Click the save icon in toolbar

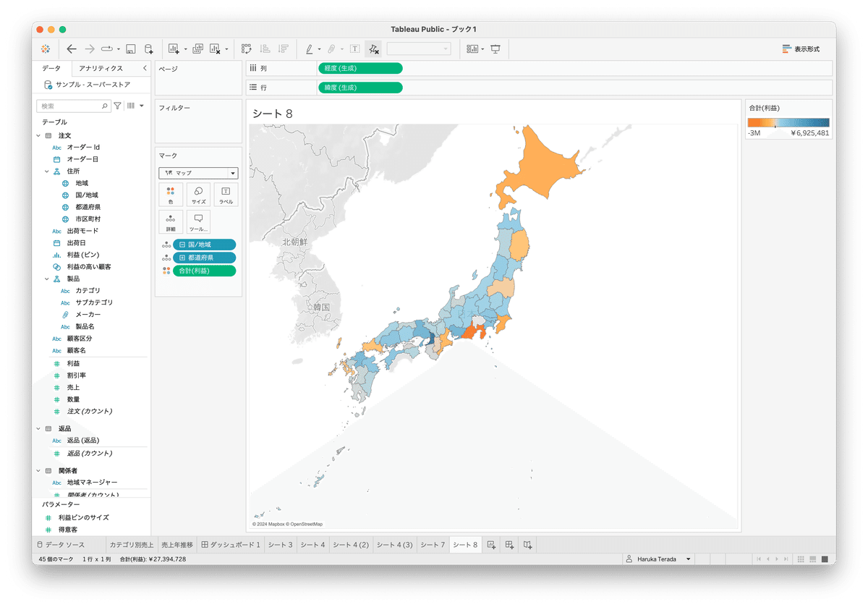pyautogui.click(x=131, y=48)
